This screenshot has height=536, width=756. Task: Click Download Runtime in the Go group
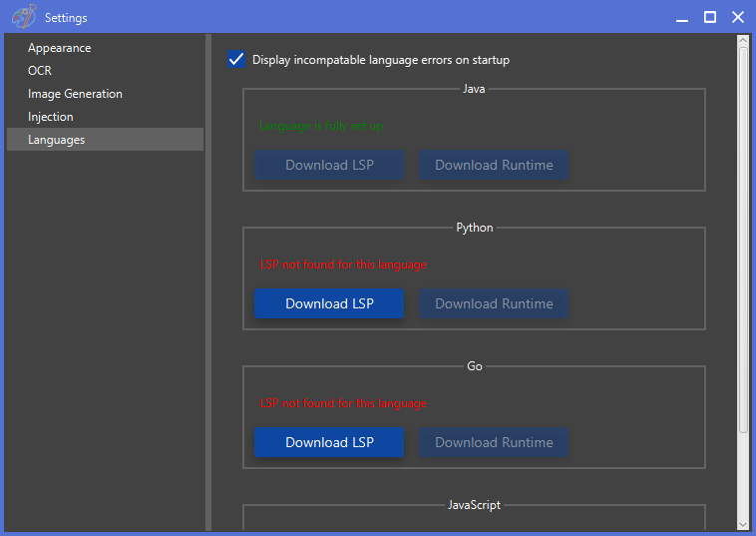click(494, 442)
